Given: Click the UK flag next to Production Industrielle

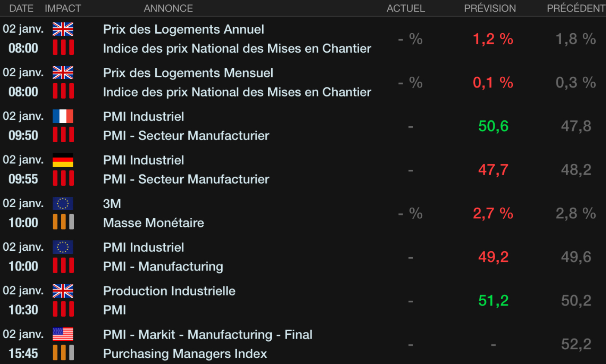Looking at the screenshot, I should tap(63, 291).
